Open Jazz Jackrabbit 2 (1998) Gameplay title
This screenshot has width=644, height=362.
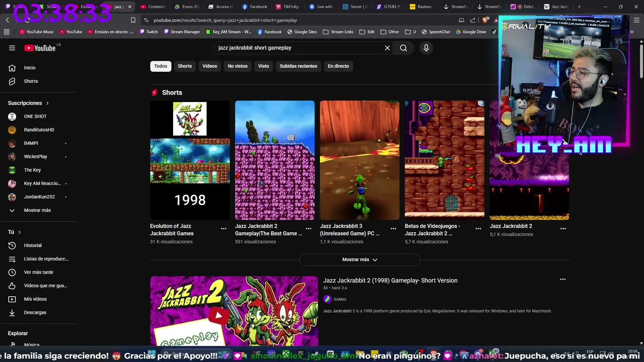(390, 281)
